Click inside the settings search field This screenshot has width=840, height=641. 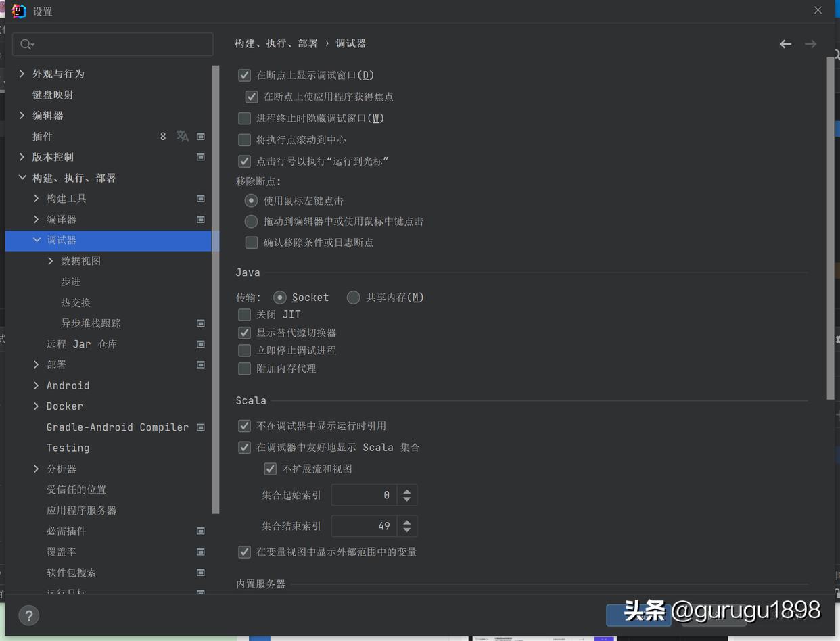pyautogui.click(x=112, y=43)
